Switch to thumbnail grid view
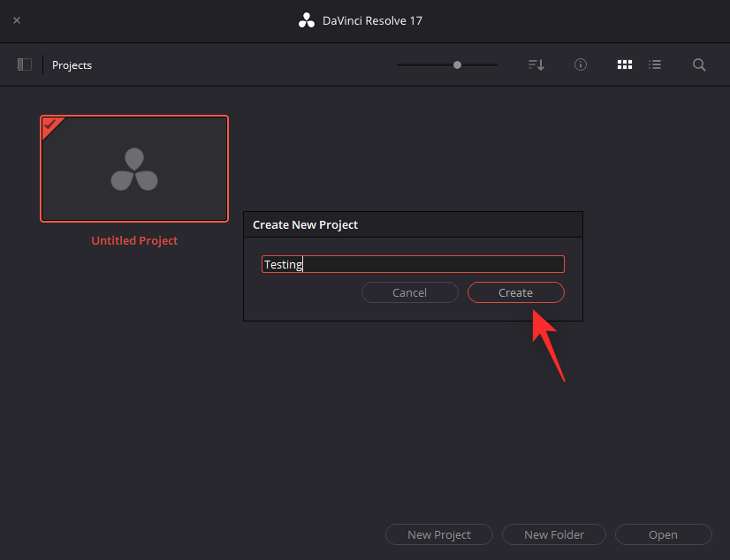 point(624,64)
